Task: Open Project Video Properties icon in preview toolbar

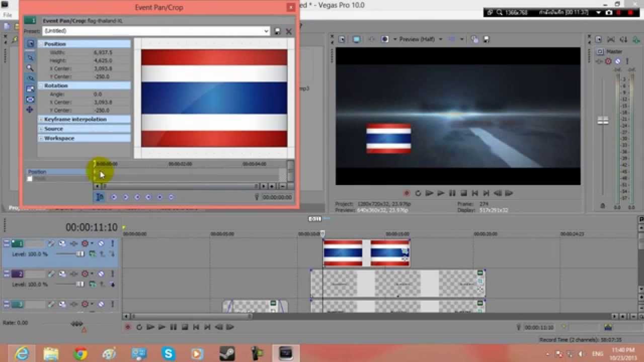Action: tap(342, 39)
